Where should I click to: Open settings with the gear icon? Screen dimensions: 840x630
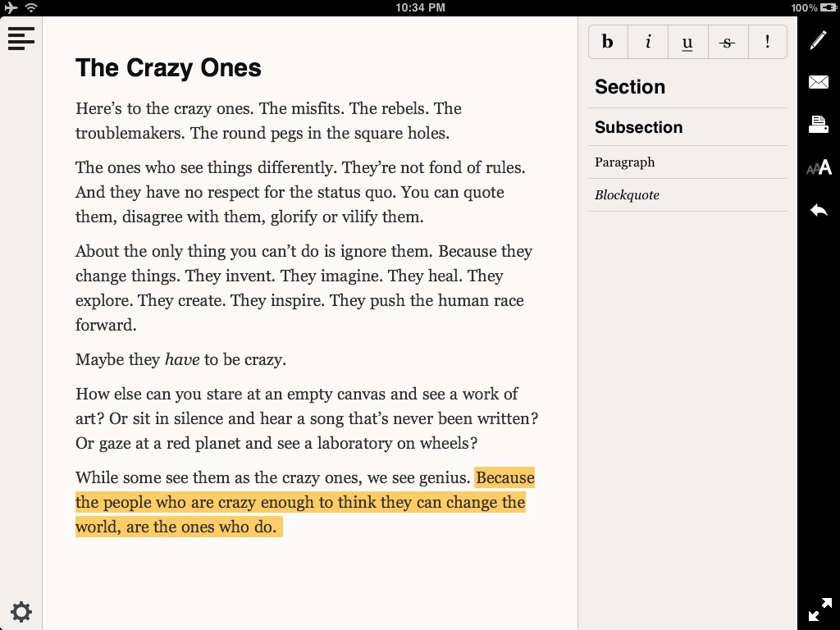[x=21, y=611]
